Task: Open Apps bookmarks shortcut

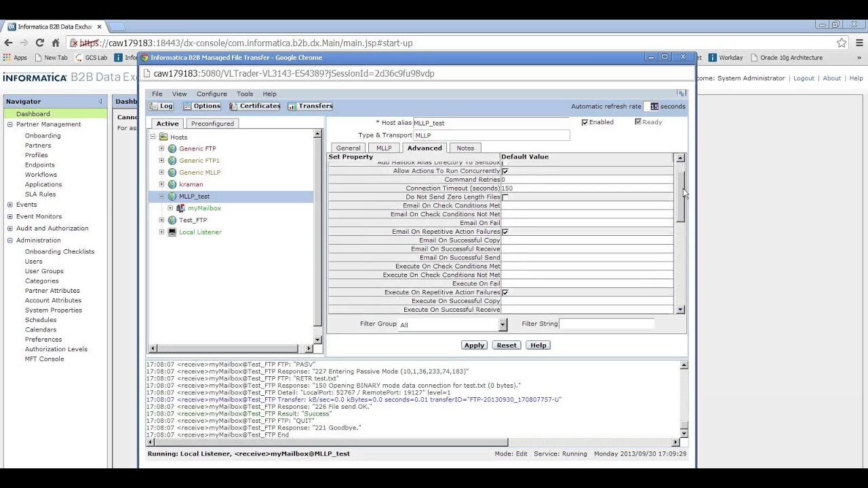Action: [15, 58]
